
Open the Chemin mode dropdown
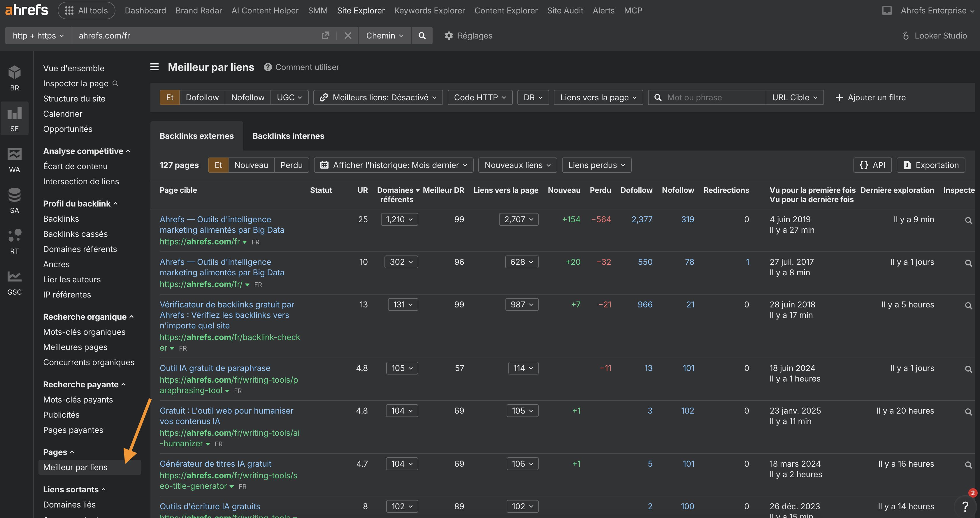384,35
